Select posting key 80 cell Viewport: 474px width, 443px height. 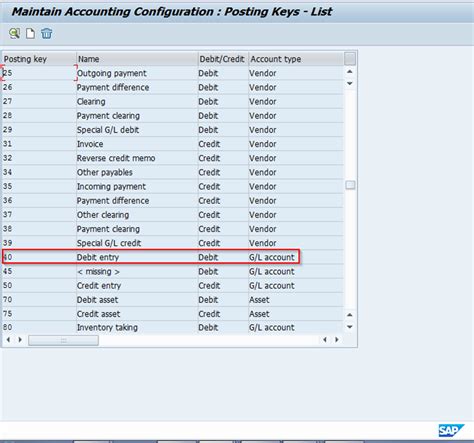(x=39, y=328)
